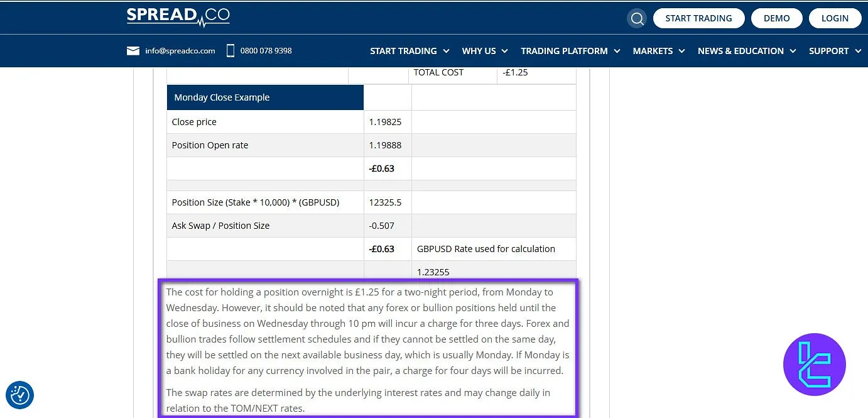Open the site search magnifier icon
The width and height of the screenshot is (868, 418).
pyautogui.click(x=636, y=18)
